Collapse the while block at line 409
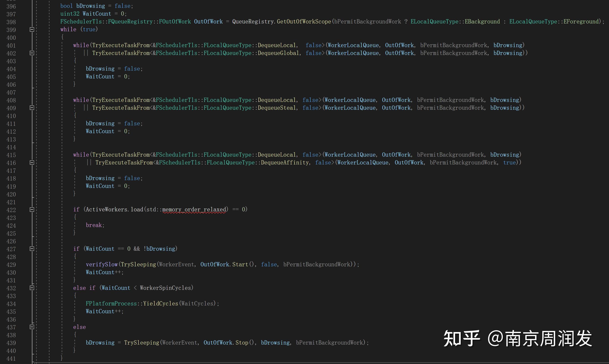The height and width of the screenshot is (364, 609). coord(32,108)
